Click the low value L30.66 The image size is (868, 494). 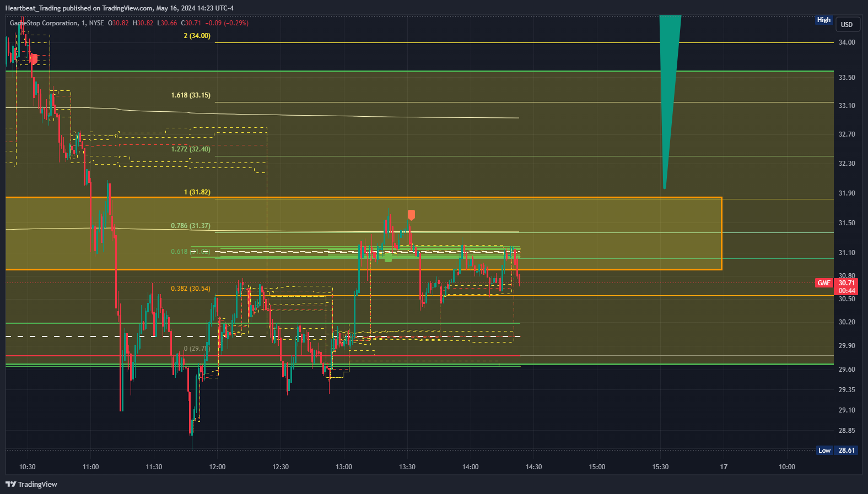(168, 23)
